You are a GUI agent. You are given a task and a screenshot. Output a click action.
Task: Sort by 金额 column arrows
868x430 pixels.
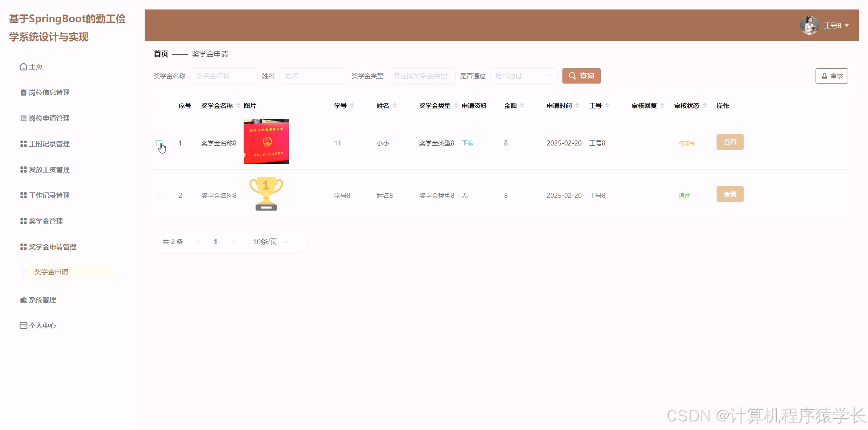click(x=522, y=106)
